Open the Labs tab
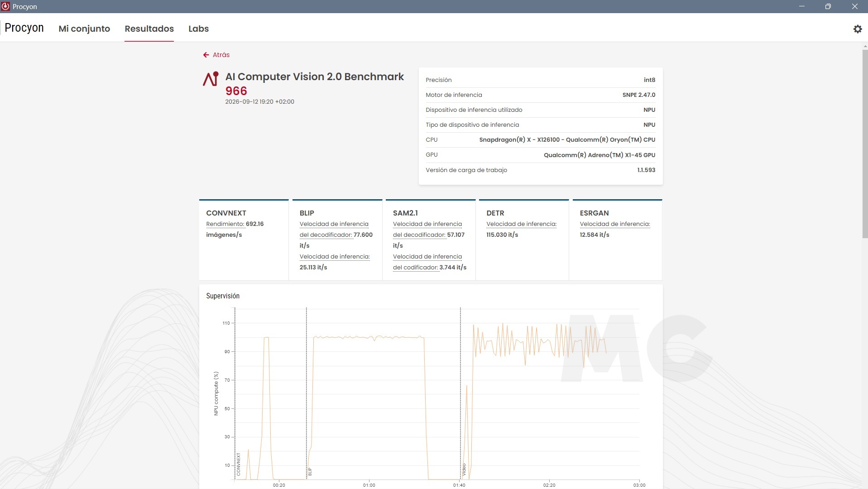This screenshot has height=489, width=868. click(x=198, y=29)
